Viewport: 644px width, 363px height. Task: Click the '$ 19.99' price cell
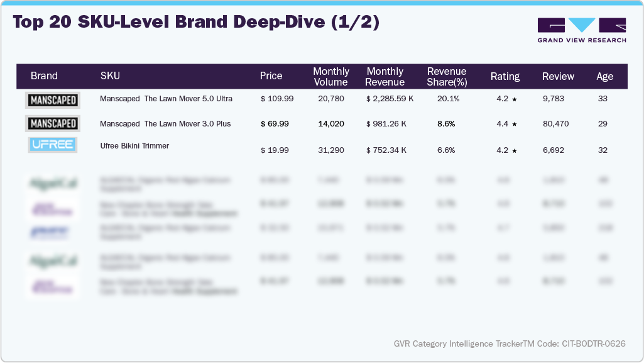[275, 150]
